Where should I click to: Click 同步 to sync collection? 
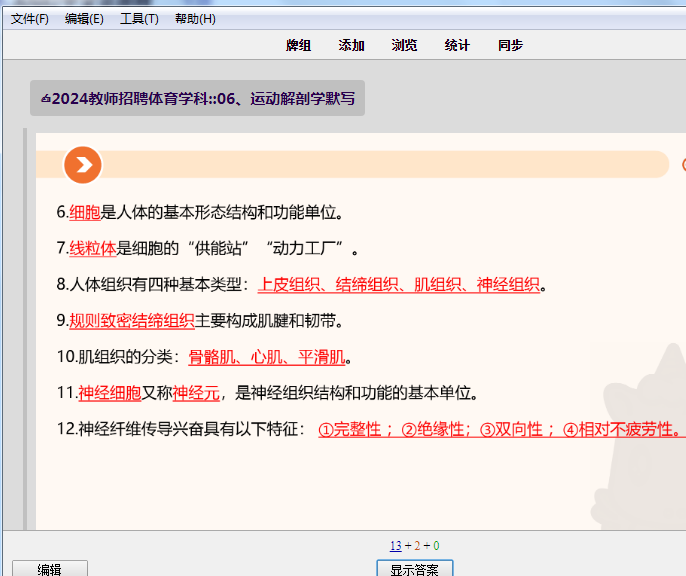pos(510,45)
